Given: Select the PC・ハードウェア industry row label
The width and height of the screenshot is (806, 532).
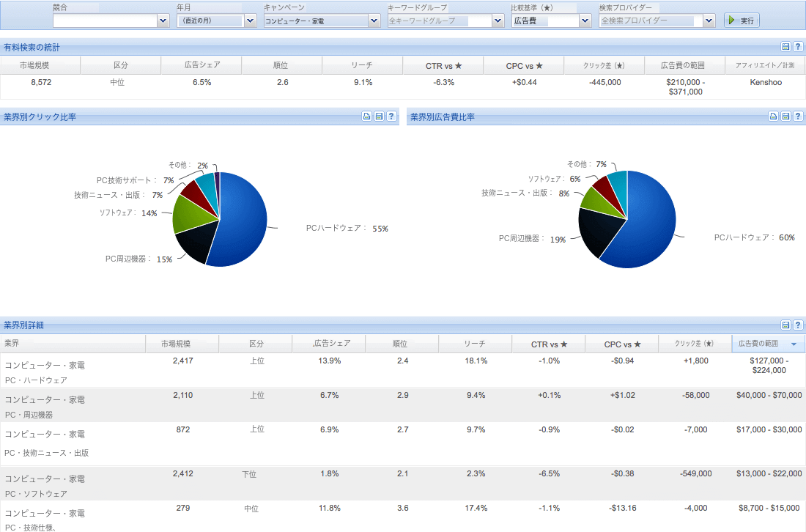Looking at the screenshot, I should 36,380.
